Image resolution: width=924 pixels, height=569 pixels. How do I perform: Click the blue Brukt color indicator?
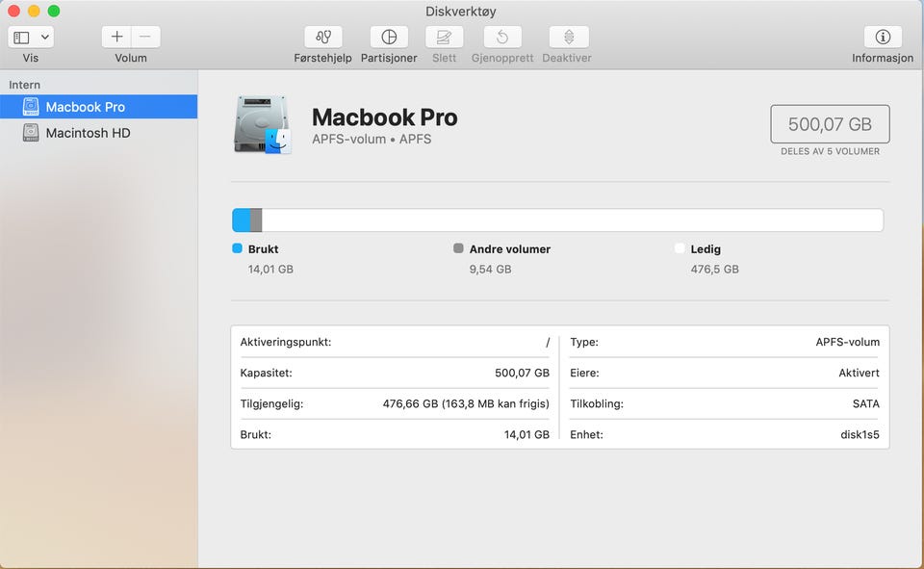pos(238,248)
